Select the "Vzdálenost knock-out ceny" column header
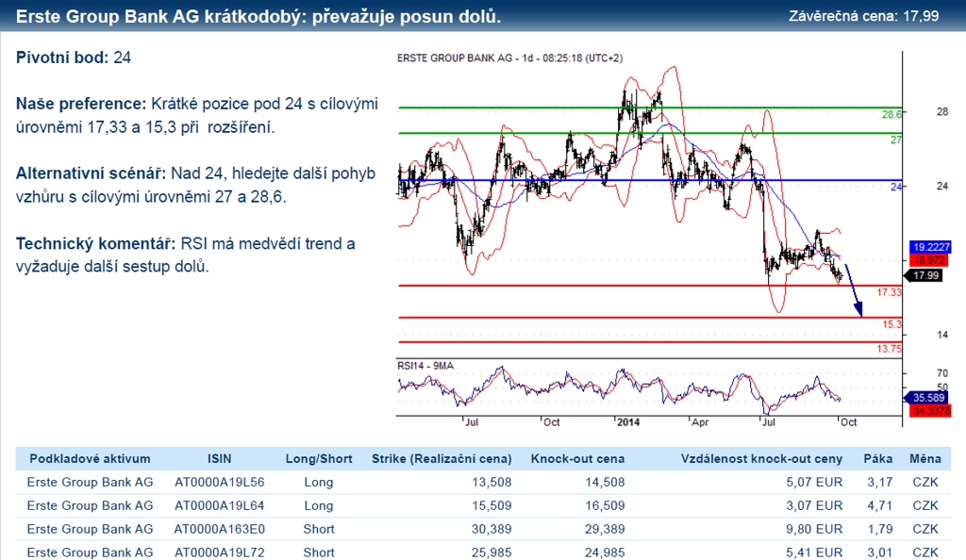The height and width of the screenshot is (560, 966). 761,459
